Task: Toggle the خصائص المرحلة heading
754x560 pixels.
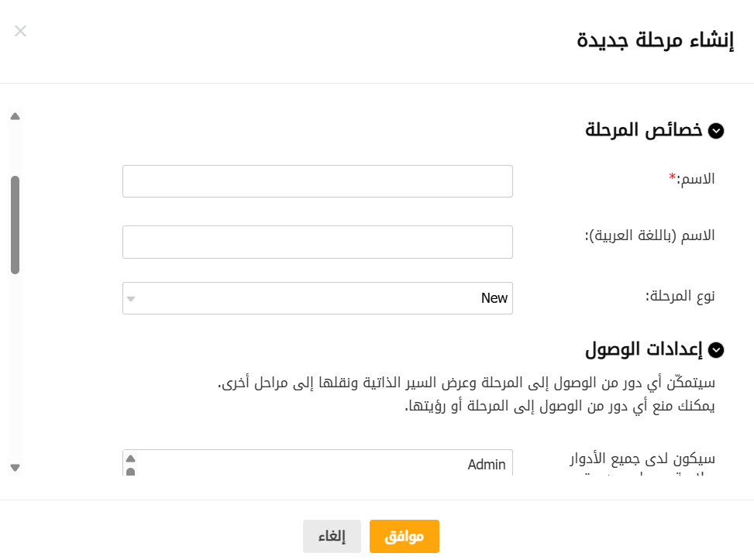Action: (x=643, y=130)
